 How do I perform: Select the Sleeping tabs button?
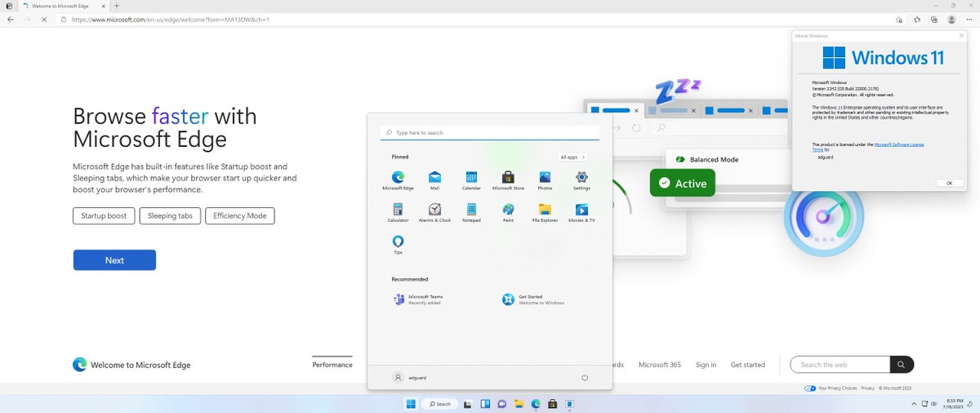[x=170, y=215]
